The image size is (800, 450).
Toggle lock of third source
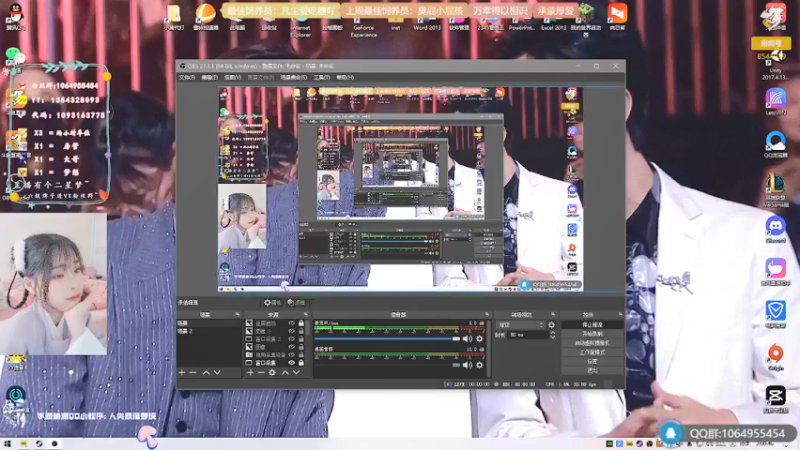point(301,339)
